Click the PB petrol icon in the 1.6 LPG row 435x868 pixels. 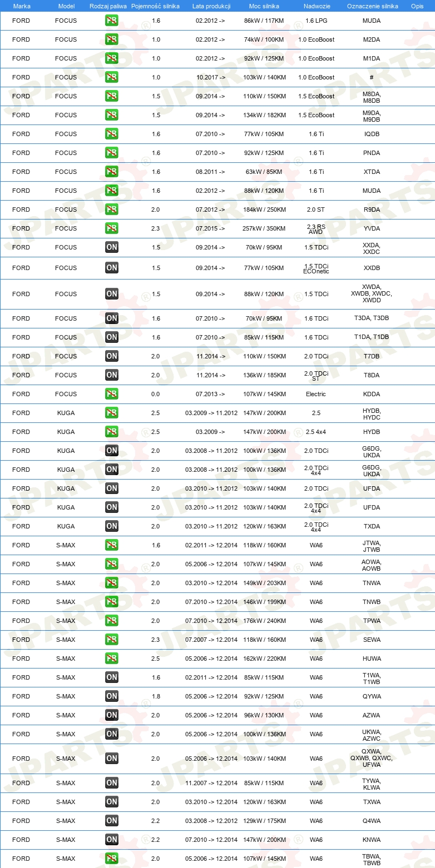[x=112, y=21]
